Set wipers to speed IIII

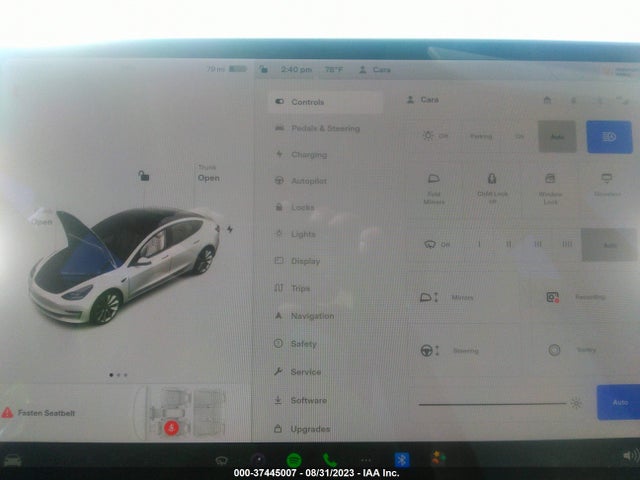click(567, 244)
